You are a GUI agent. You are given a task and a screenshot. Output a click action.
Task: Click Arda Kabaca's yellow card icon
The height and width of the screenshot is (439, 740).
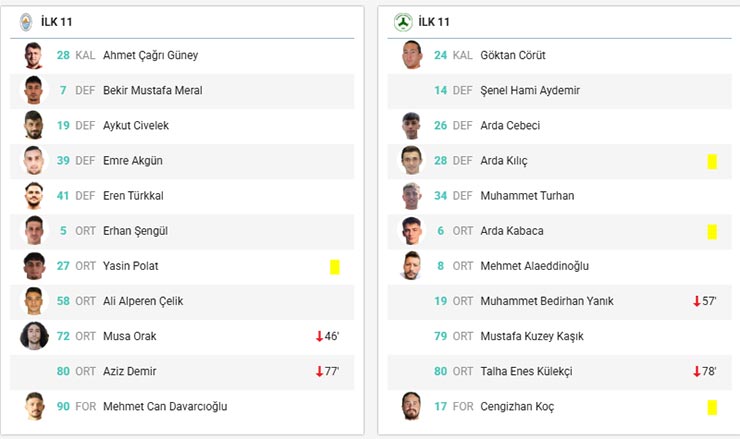click(x=712, y=231)
